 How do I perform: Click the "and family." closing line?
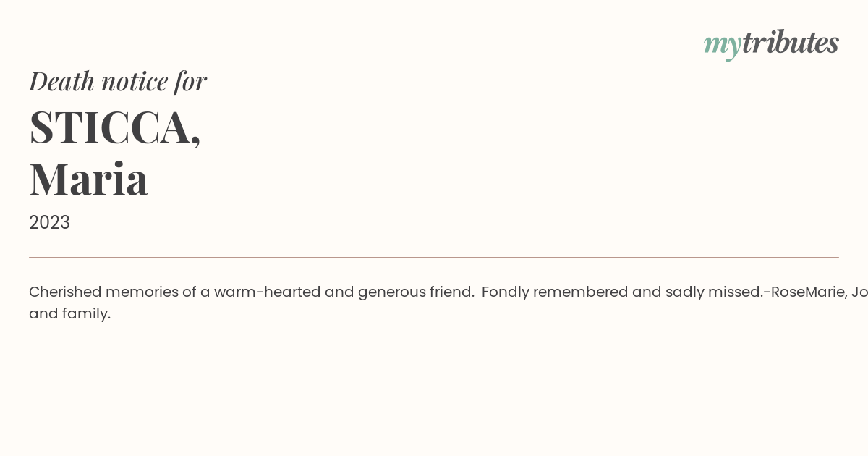pos(69,314)
